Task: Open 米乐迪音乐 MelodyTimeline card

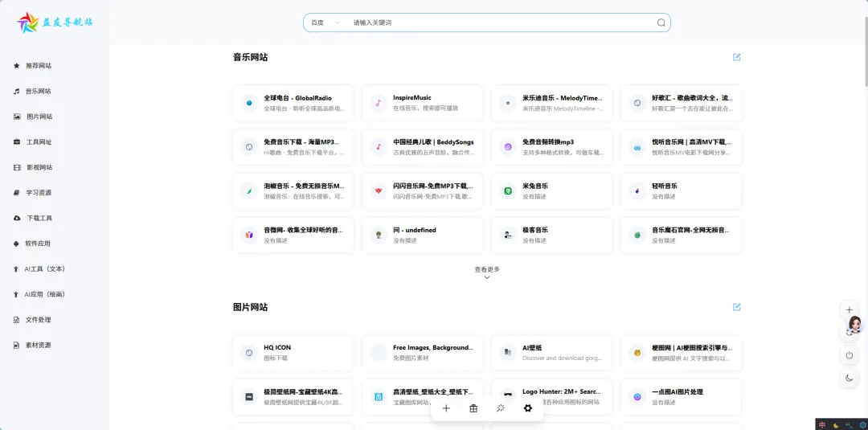Action: pos(552,103)
